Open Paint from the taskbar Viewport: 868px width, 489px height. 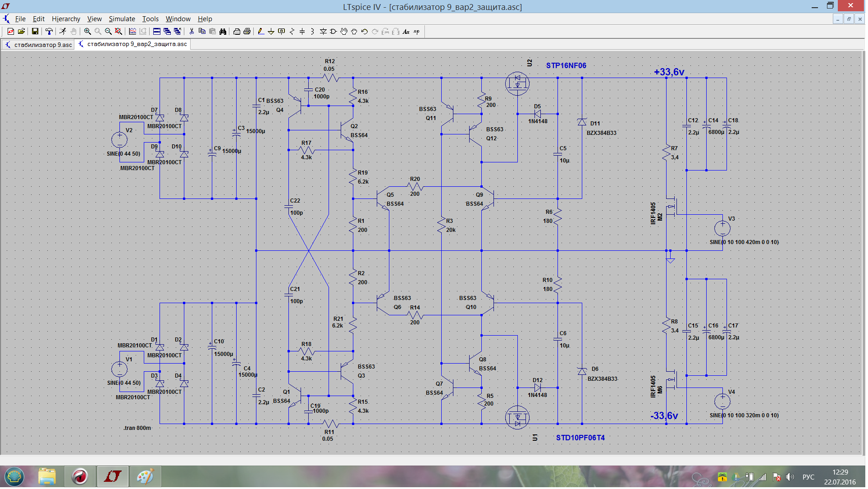[146, 477]
